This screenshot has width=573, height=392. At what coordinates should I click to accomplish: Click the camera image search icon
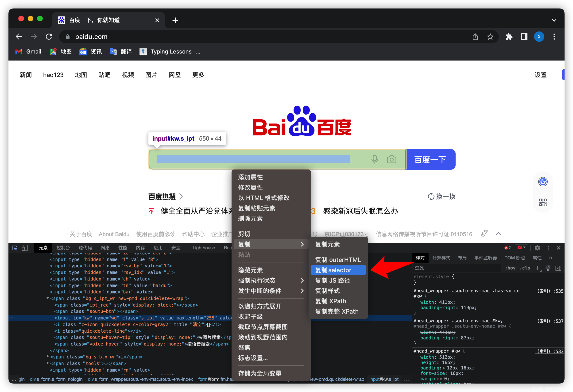391,159
